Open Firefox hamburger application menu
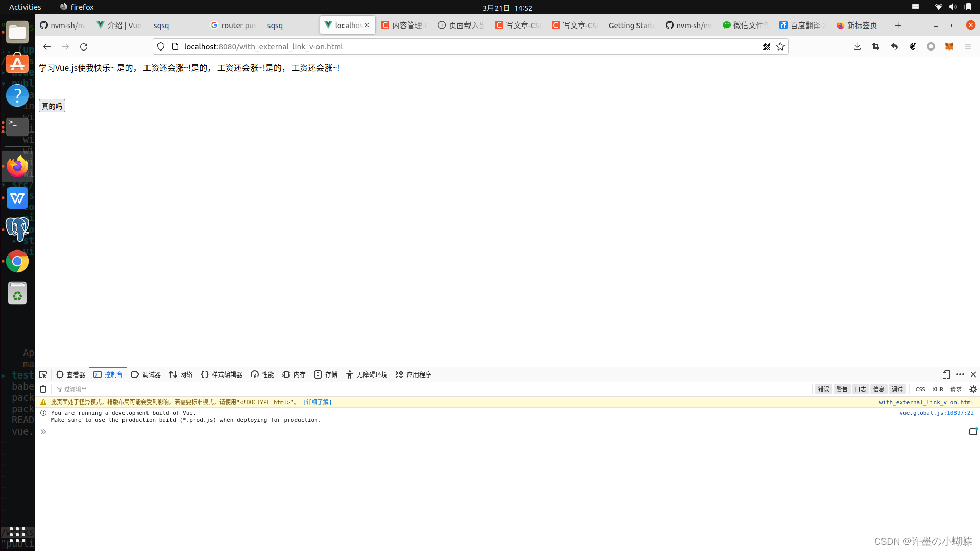 967,46
